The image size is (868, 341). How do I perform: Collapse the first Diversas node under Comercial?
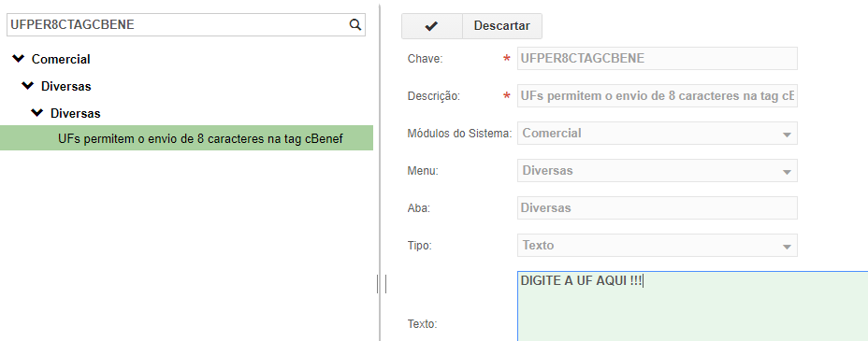click(28, 86)
